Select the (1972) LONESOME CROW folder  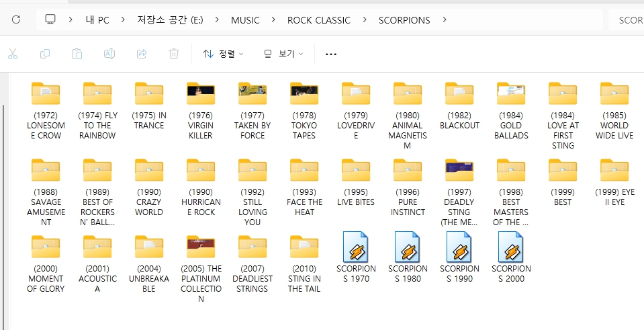46,110
